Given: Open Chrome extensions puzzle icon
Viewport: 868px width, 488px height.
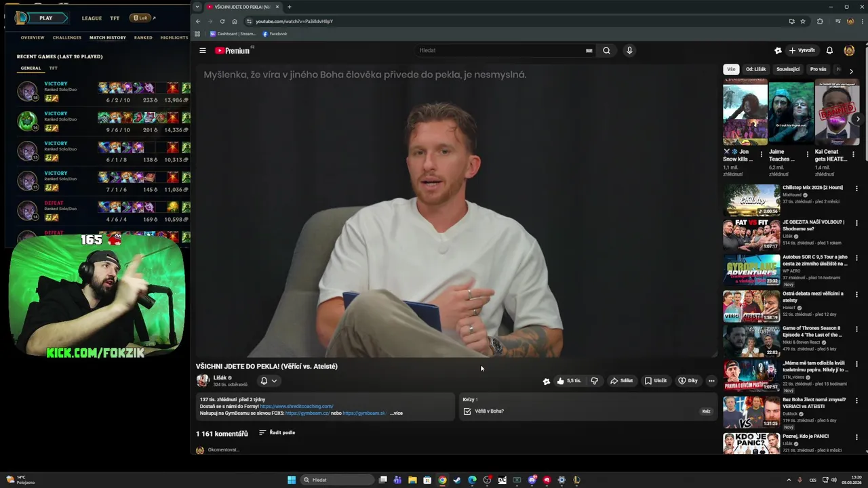Looking at the screenshot, I should tap(820, 21).
